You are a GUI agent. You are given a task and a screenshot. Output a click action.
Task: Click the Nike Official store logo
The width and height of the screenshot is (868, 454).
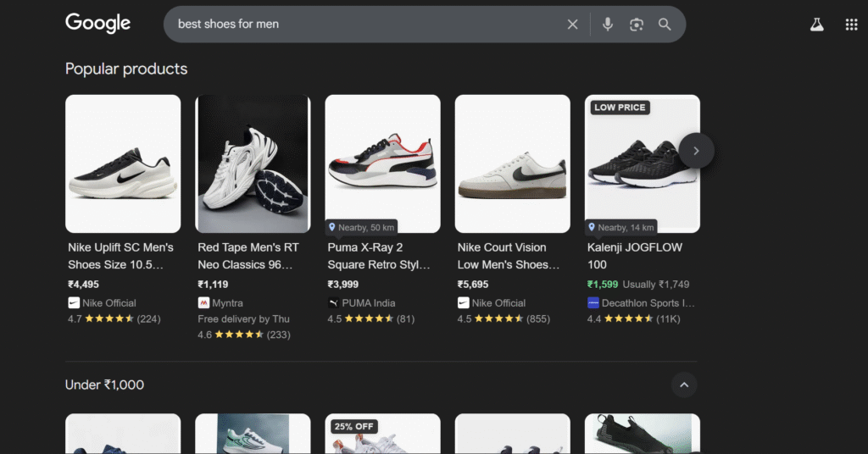74,302
